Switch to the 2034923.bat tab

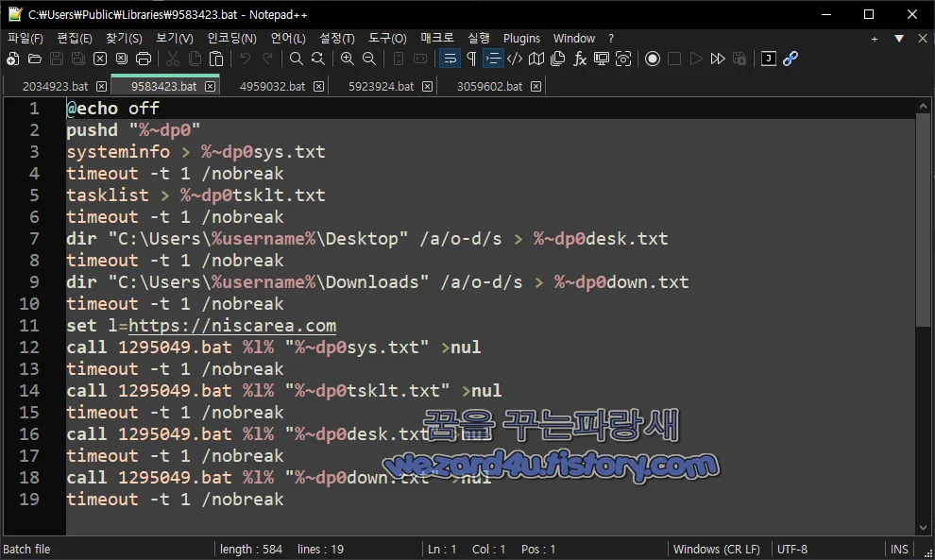pyautogui.click(x=56, y=87)
